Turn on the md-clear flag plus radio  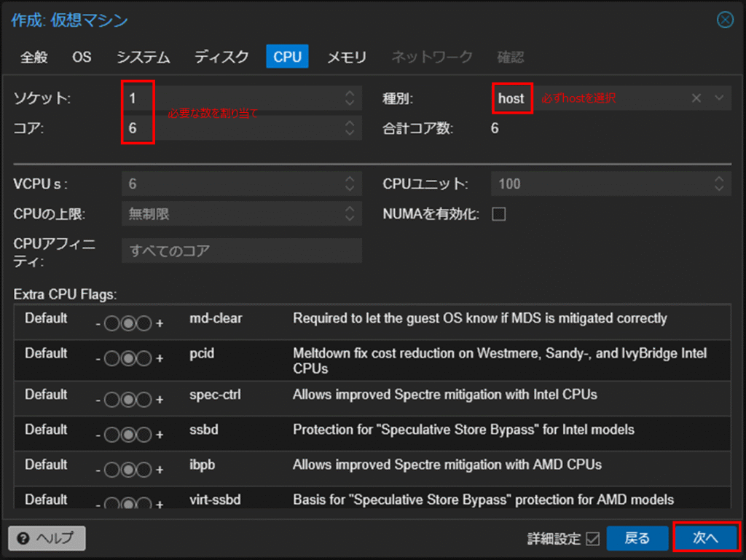[144, 323]
